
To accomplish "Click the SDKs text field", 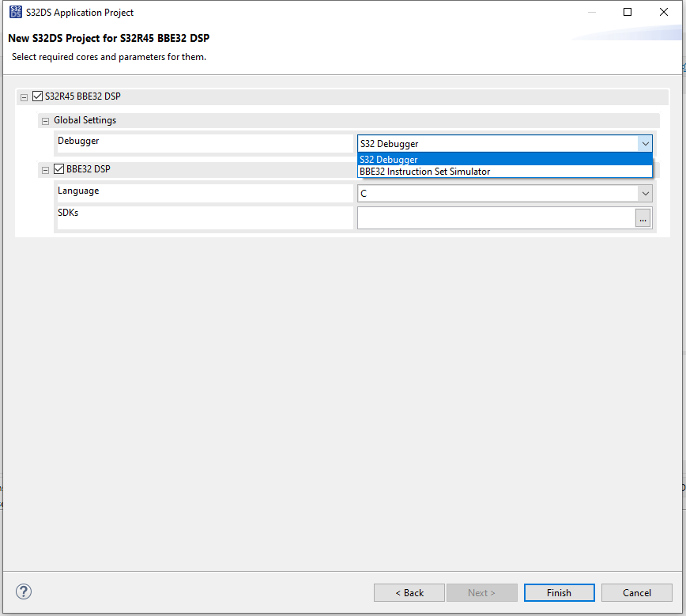I will pos(496,218).
